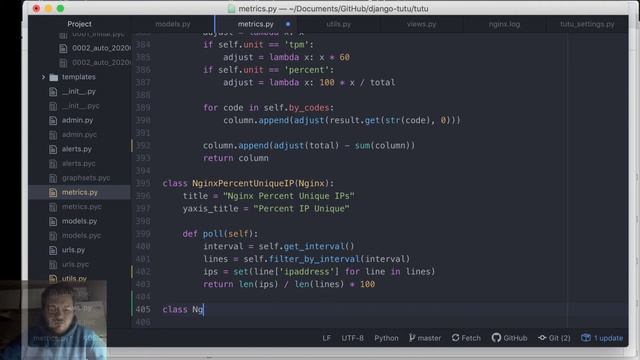This screenshot has width=640, height=360.
Task: Select urls.pyc in the project tree
Action: (75, 264)
